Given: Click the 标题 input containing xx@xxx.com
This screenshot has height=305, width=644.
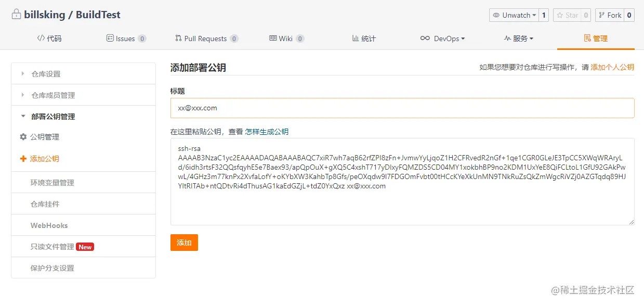Looking at the screenshot, I should point(402,108).
